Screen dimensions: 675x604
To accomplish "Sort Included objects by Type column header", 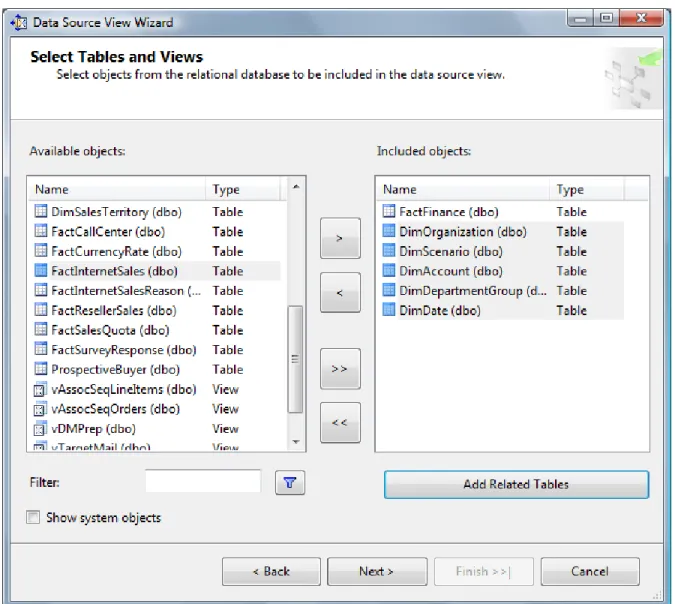I will pyautogui.click(x=586, y=189).
